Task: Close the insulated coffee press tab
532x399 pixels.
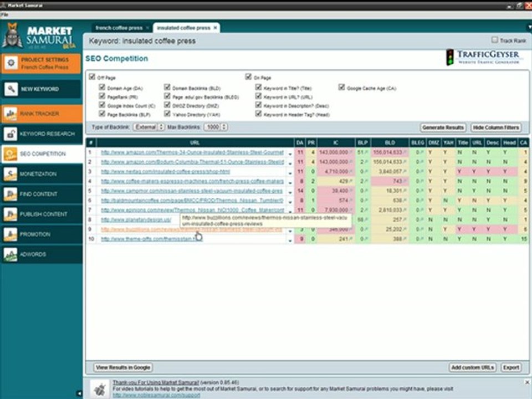Action: tap(215, 28)
